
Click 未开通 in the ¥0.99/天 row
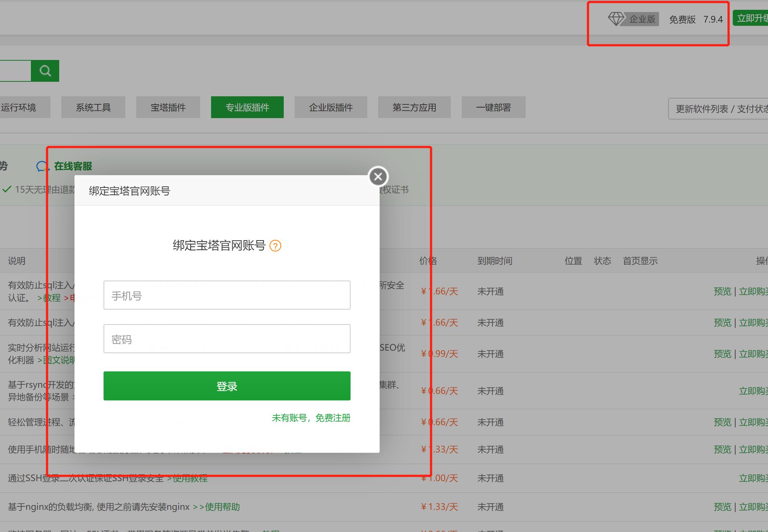click(490, 354)
